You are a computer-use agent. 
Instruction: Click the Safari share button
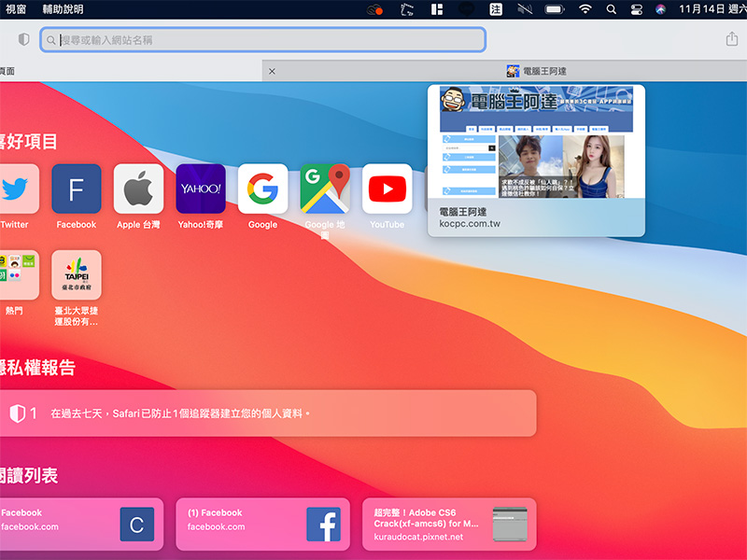click(731, 40)
